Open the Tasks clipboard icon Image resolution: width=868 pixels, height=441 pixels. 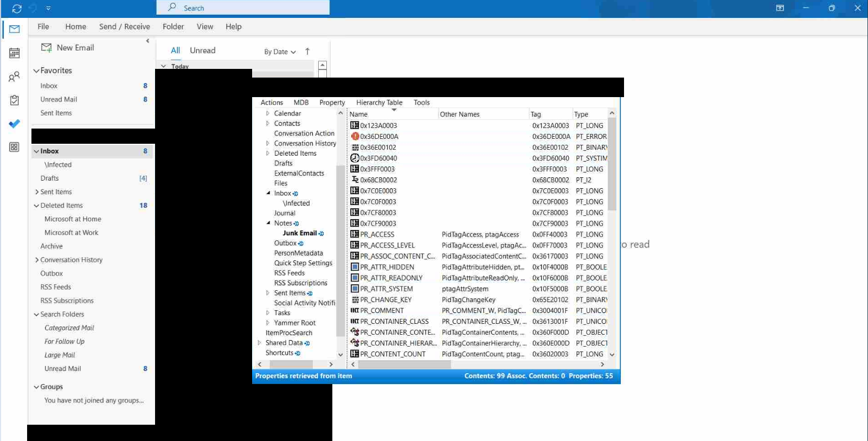pos(15,100)
